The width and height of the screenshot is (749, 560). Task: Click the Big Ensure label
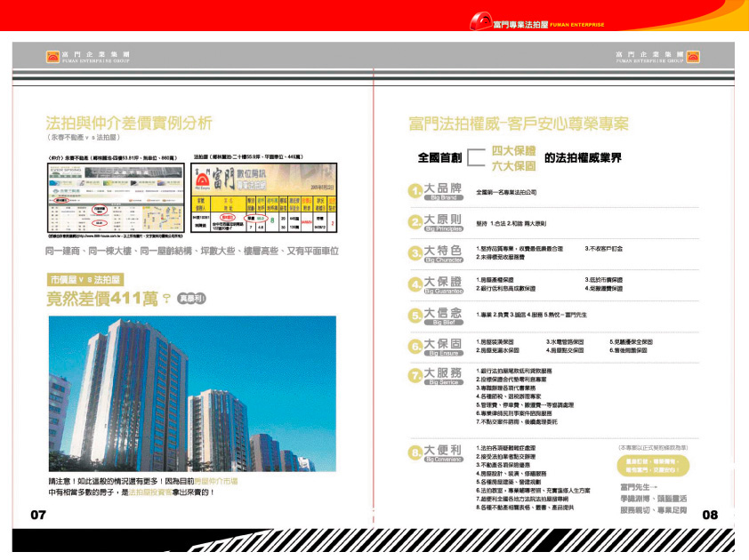coord(444,353)
